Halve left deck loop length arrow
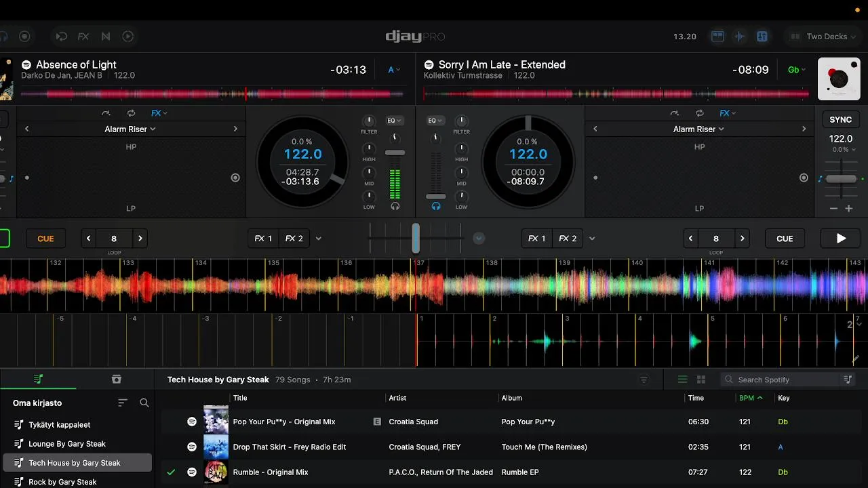Screen dimensions: 868x488 pyautogui.click(x=88, y=239)
